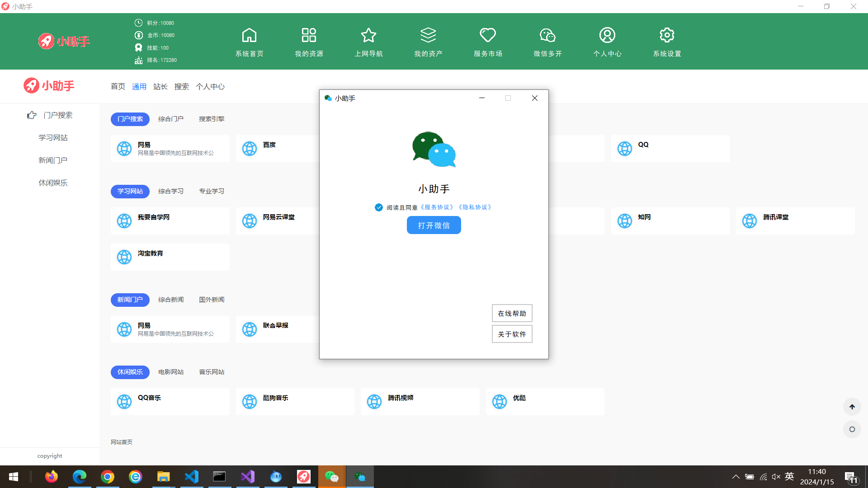
Task: Click the 排名 chart icon
Action: pyautogui.click(x=138, y=60)
